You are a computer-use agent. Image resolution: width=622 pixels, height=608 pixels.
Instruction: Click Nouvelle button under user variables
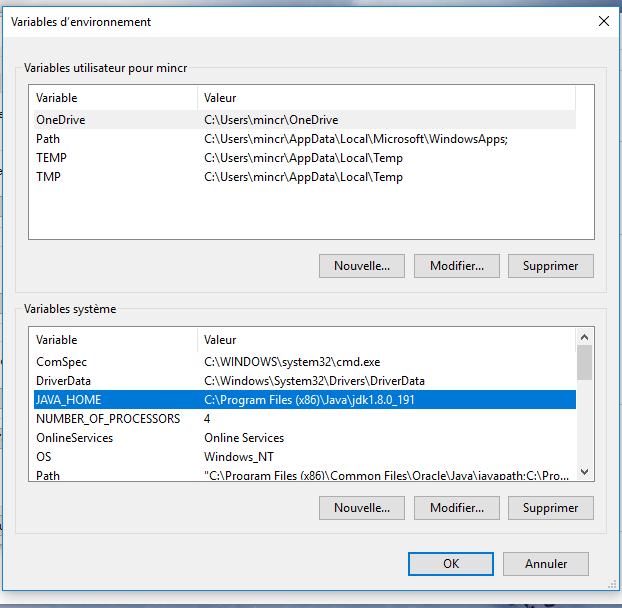click(x=361, y=266)
